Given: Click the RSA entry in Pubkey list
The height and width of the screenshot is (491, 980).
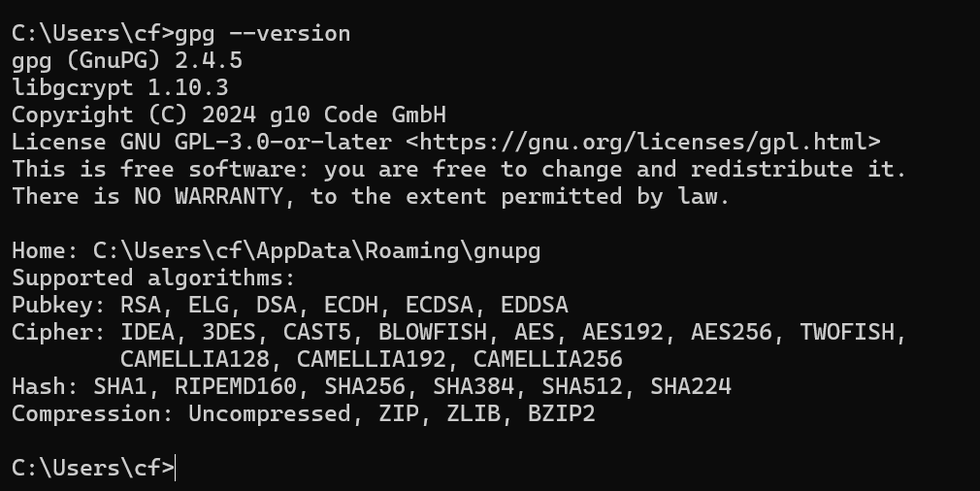Looking at the screenshot, I should pos(142,306).
